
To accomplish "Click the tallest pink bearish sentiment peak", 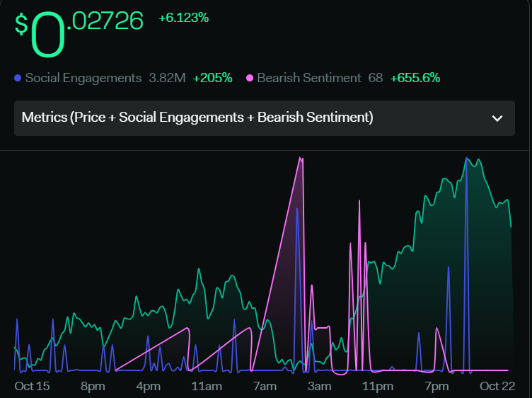I will pyautogui.click(x=300, y=158).
